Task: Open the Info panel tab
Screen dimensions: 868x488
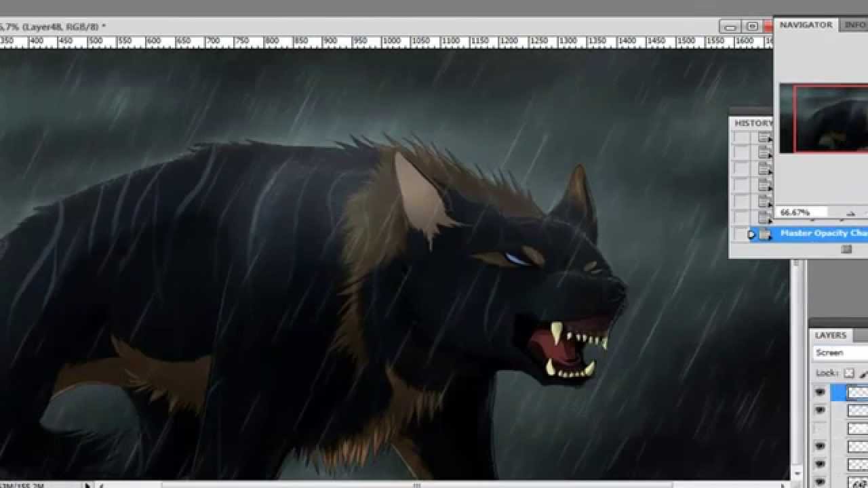Action: tap(854, 25)
